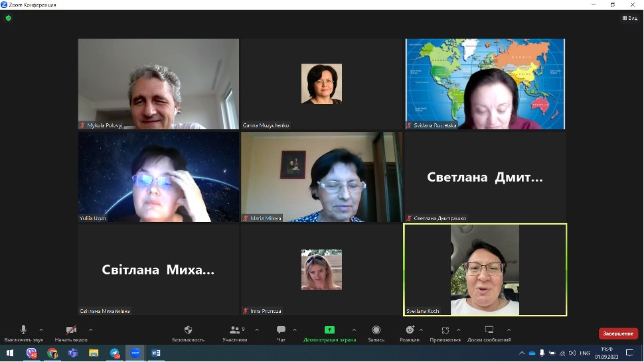Open the Windows Start menu
This screenshot has height=362, width=644.
10,353
